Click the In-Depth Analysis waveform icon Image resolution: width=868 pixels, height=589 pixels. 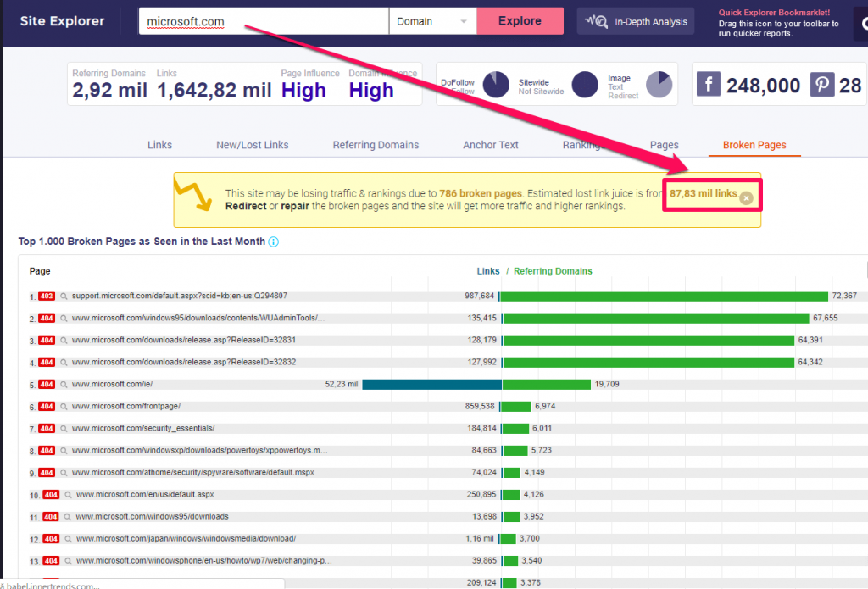[596, 21]
